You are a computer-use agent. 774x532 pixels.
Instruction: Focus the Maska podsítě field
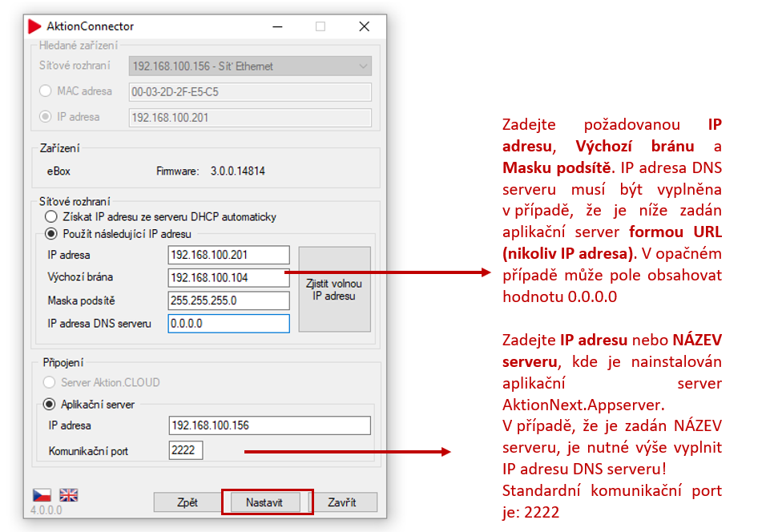click(228, 300)
